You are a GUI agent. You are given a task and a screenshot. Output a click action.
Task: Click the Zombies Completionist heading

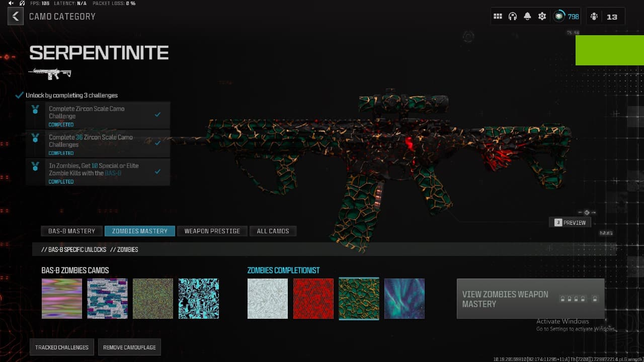point(283,270)
